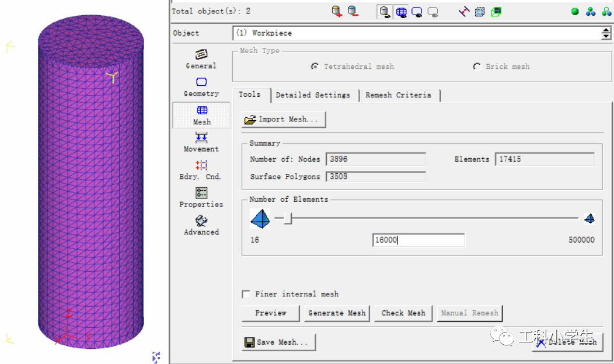
Task: Step the Object selector down
Action: (x=606, y=36)
